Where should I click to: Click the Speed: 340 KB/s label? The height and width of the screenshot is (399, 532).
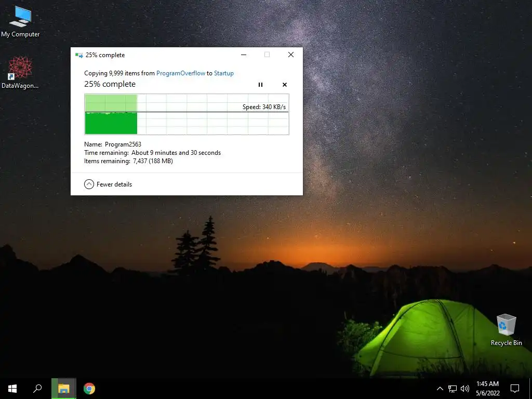point(264,107)
